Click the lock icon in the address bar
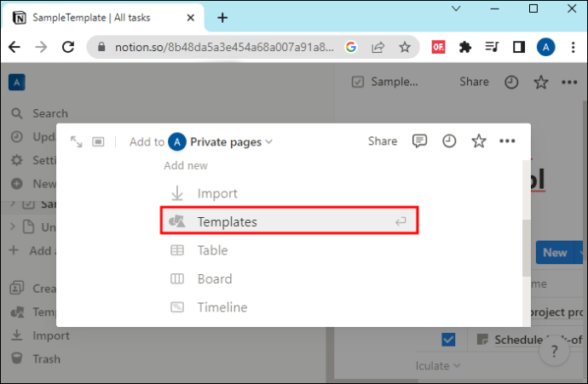Viewport: 588px width, 384px height. coord(101,47)
